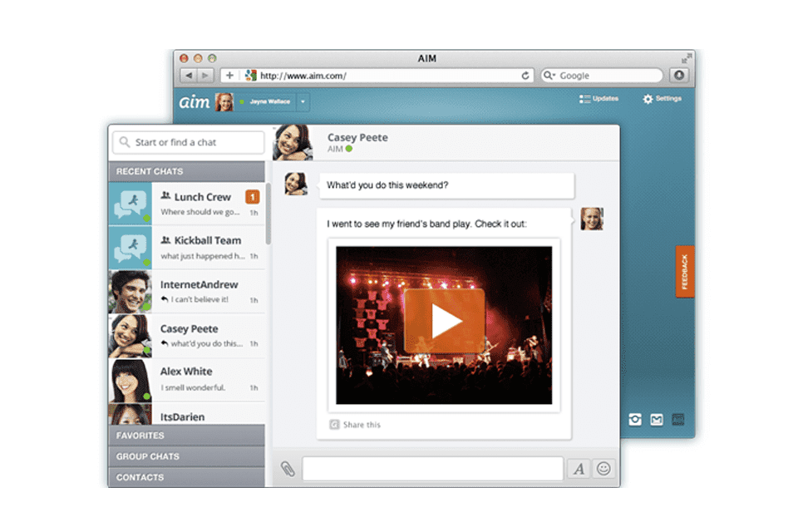Image resolution: width=798 pixels, height=532 pixels.
Task: Expand the Contacts section
Action: (186, 477)
